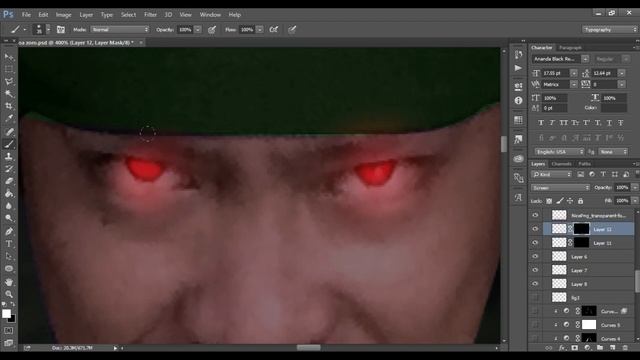Image resolution: width=640 pixels, height=360 pixels.
Task: Select the Eraser tool
Action: (9, 181)
